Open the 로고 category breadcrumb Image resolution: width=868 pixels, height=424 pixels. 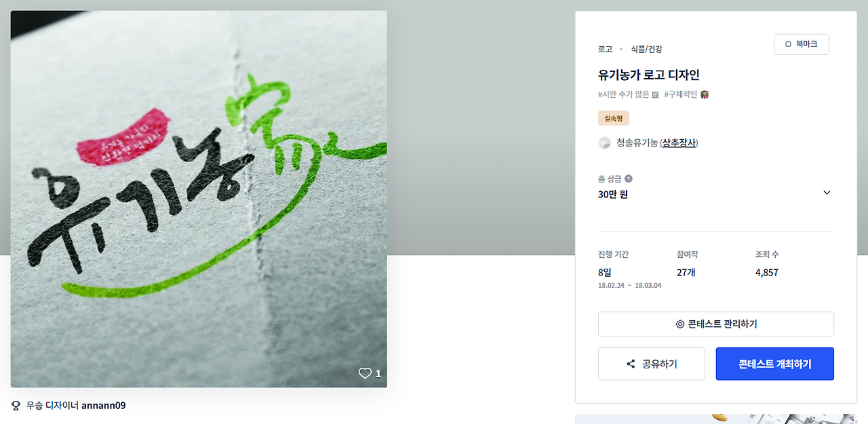(x=605, y=50)
